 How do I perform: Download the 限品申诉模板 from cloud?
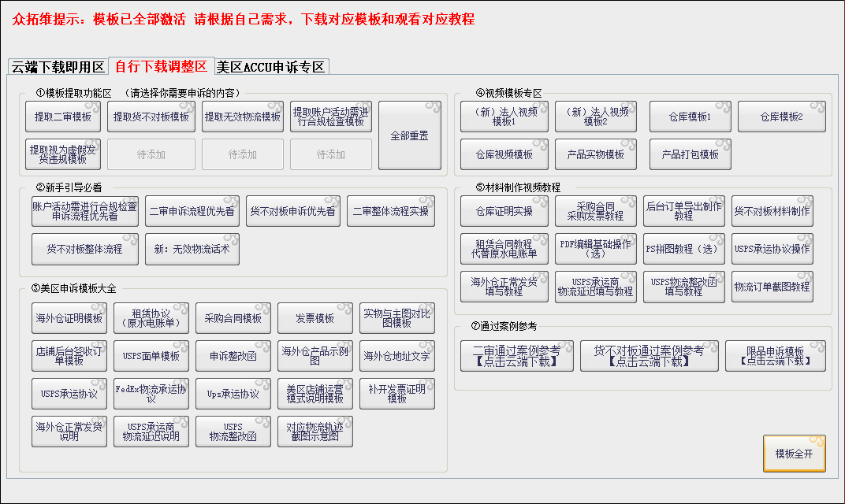point(776,356)
